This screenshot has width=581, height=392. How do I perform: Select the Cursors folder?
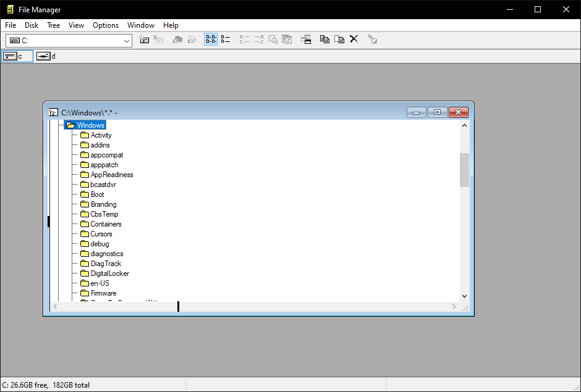pyautogui.click(x=96, y=234)
